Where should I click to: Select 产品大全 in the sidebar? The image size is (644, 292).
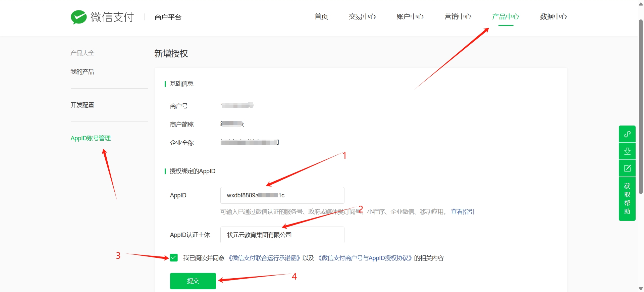tap(82, 53)
